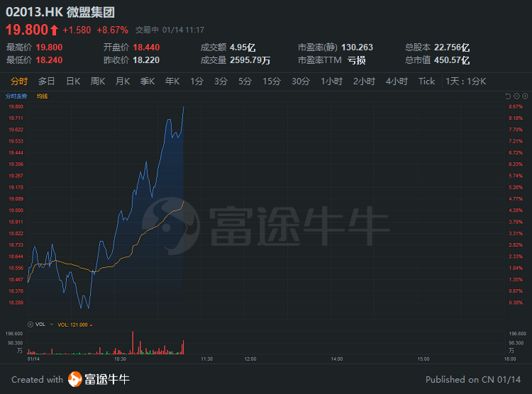Viewport: 532px width, 394px height.
Task: Reset the chart view with the undo arrow icon
Action: click(x=508, y=96)
